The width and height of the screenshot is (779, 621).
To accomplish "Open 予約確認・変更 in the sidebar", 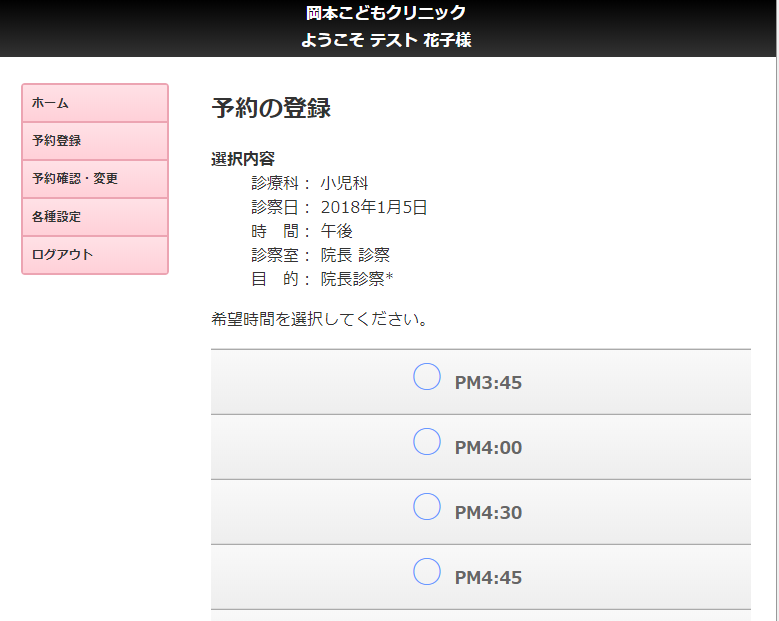I will click(94, 179).
